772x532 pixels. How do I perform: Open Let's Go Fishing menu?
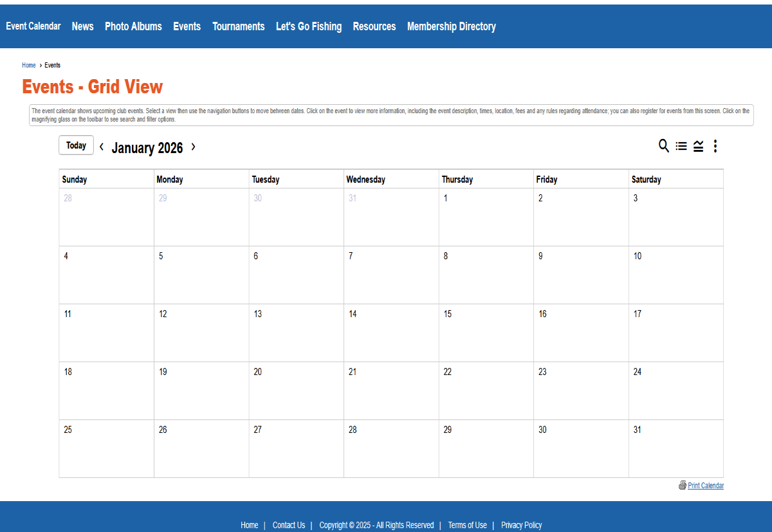309,26
